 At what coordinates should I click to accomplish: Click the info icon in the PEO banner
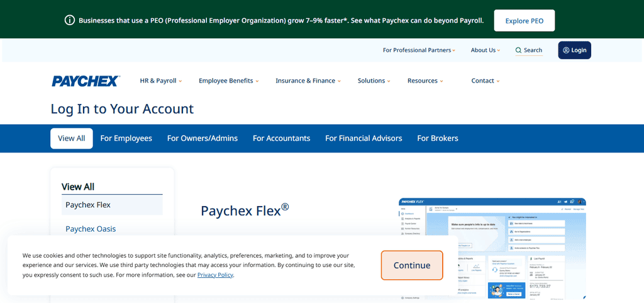70,20
